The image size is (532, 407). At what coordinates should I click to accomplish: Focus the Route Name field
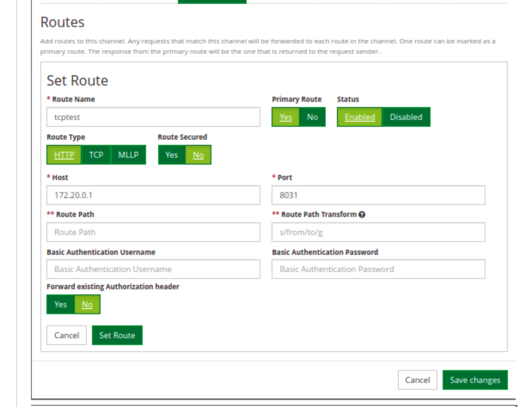click(x=153, y=117)
